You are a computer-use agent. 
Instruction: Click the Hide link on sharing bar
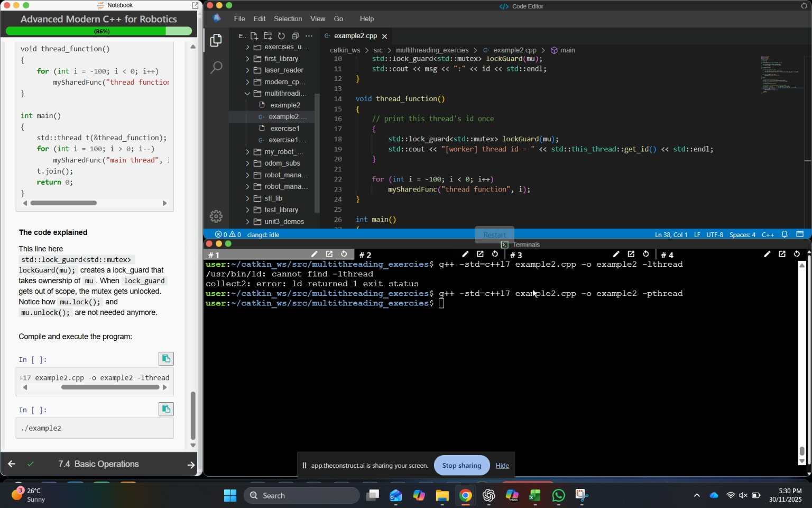tap(502, 466)
